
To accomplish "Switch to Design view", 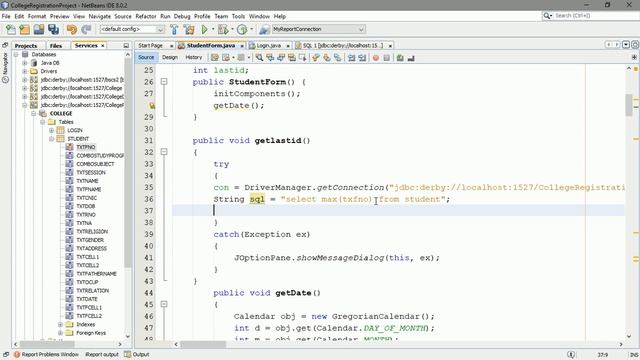I will 170,58.
